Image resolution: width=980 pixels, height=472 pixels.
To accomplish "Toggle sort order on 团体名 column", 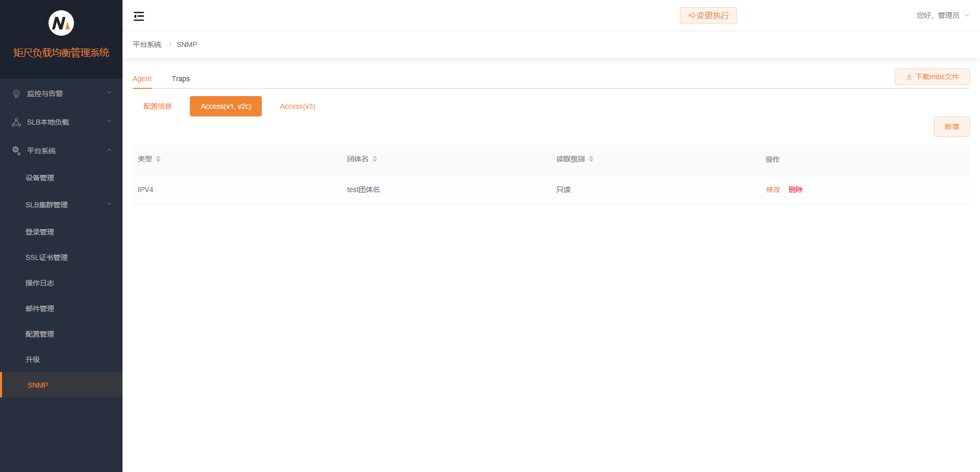I will click(x=375, y=159).
